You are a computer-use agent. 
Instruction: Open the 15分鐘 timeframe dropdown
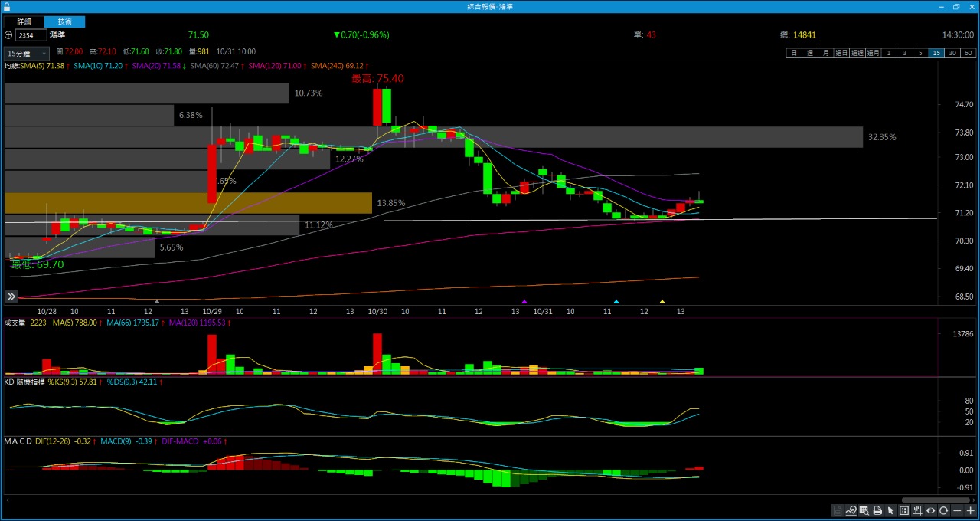26,54
